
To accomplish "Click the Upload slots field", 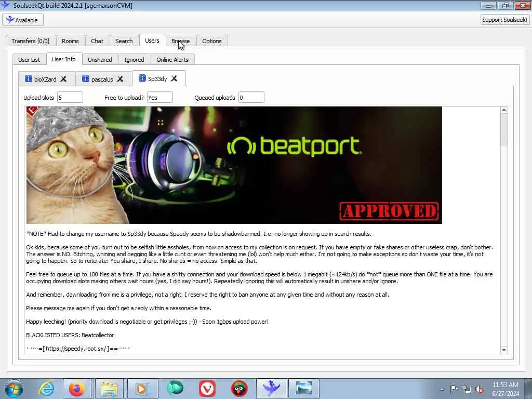I will pyautogui.click(x=70, y=97).
